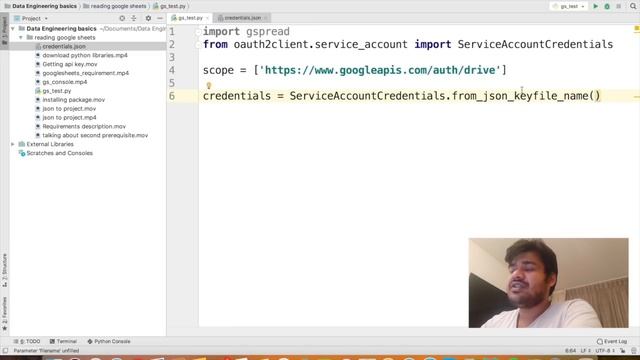Screen dimensions: 640x360
Task: Toggle the Project side tool tab
Action: [4, 31]
